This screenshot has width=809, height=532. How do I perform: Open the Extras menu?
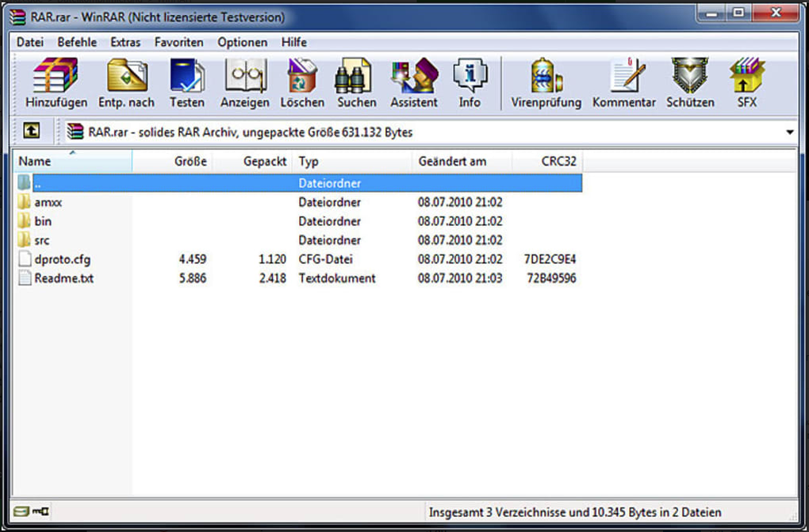pos(125,42)
